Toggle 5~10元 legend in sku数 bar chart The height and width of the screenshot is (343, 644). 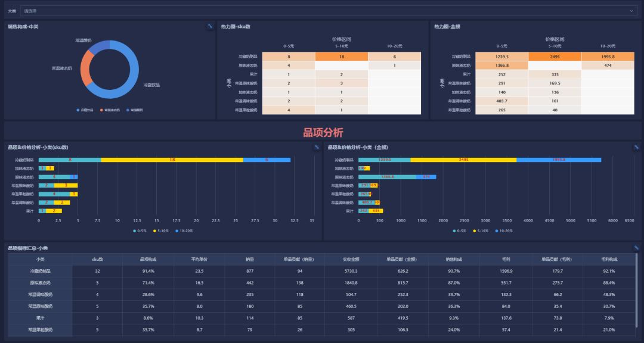tap(160, 231)
